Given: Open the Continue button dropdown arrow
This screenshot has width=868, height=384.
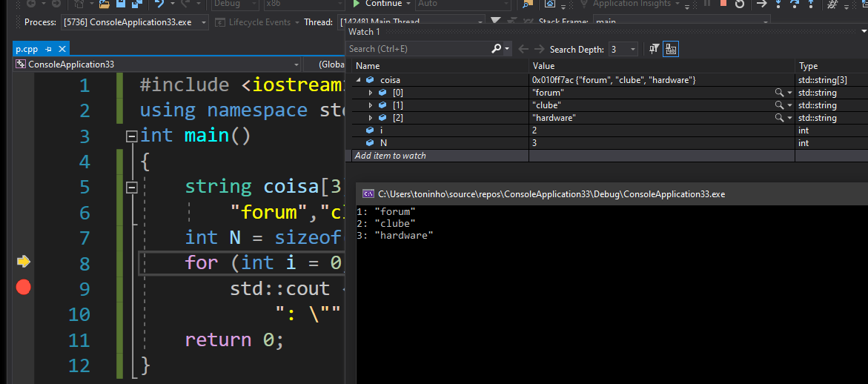Looking at the screenshot, I should pyautogui.click(x=408, y=3).
